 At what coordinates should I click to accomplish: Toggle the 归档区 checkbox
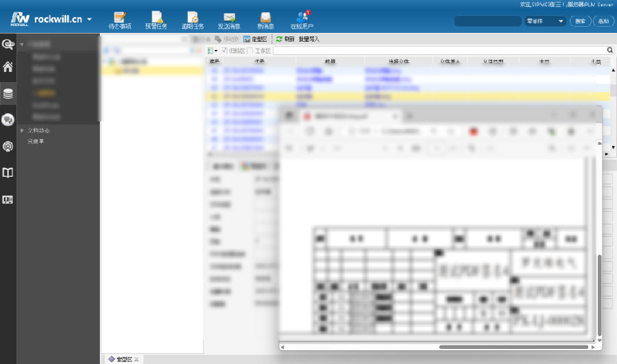(x=224, y=50)
